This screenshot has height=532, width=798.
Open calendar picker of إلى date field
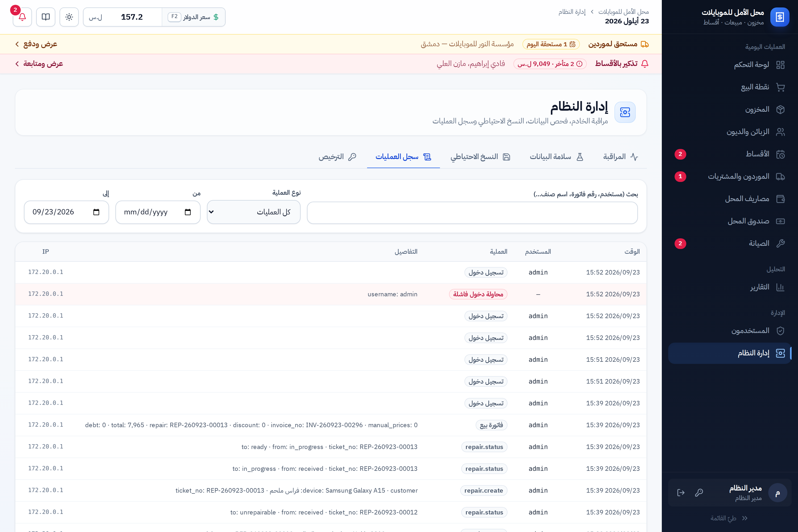[x=96, y=212]
